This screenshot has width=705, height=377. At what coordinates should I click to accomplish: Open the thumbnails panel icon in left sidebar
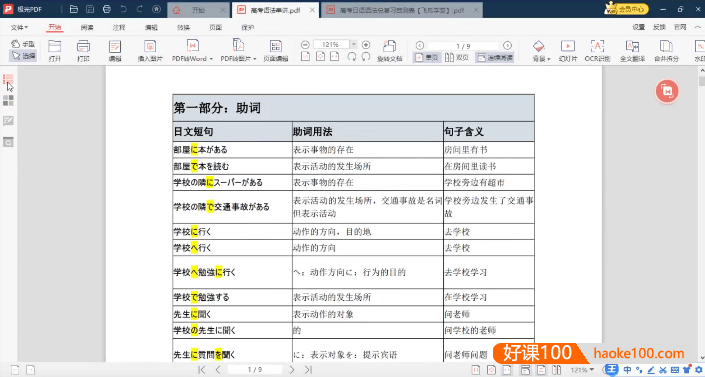8,100
